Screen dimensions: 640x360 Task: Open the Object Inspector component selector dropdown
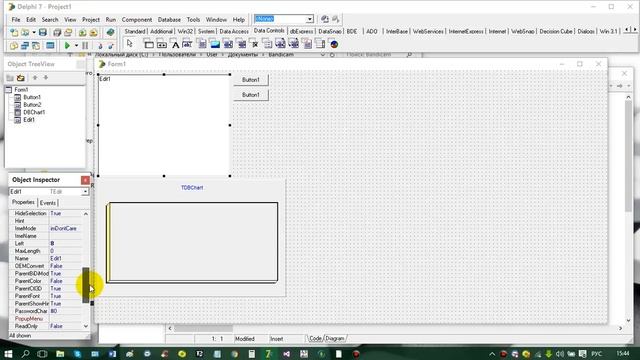[85, 192]
